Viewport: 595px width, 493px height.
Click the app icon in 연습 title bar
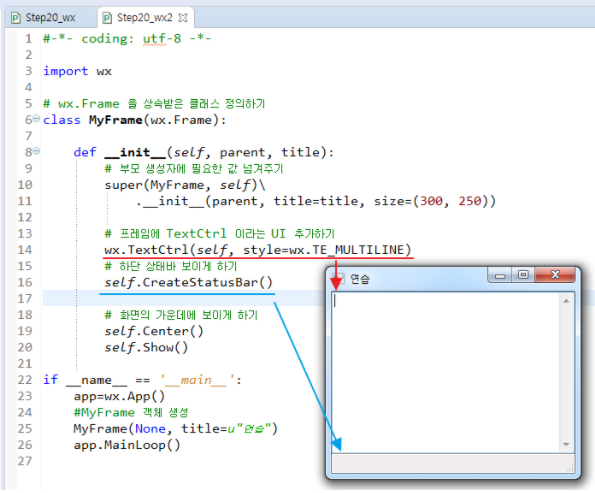pos(338,279)
